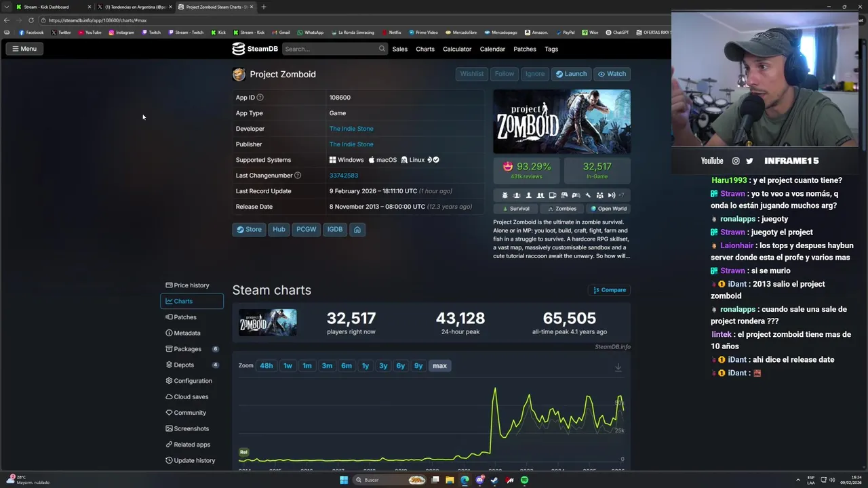Open The Indie Stone publisher link

click(x=351, y=144)
